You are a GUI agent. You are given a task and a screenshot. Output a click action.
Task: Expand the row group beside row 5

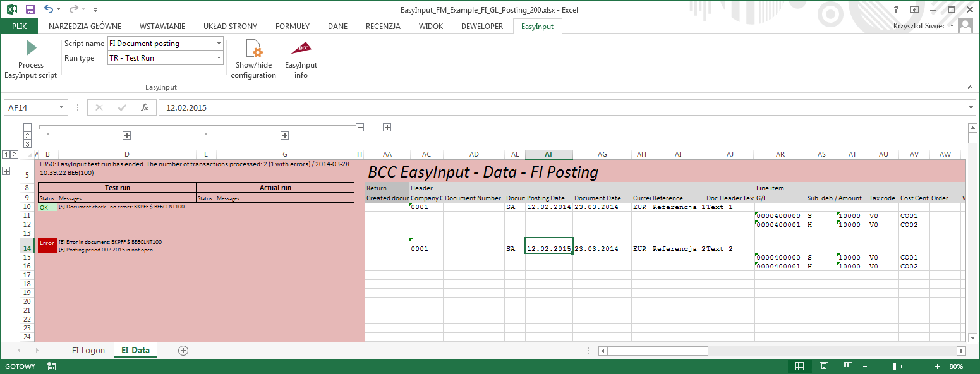(6, 171)
